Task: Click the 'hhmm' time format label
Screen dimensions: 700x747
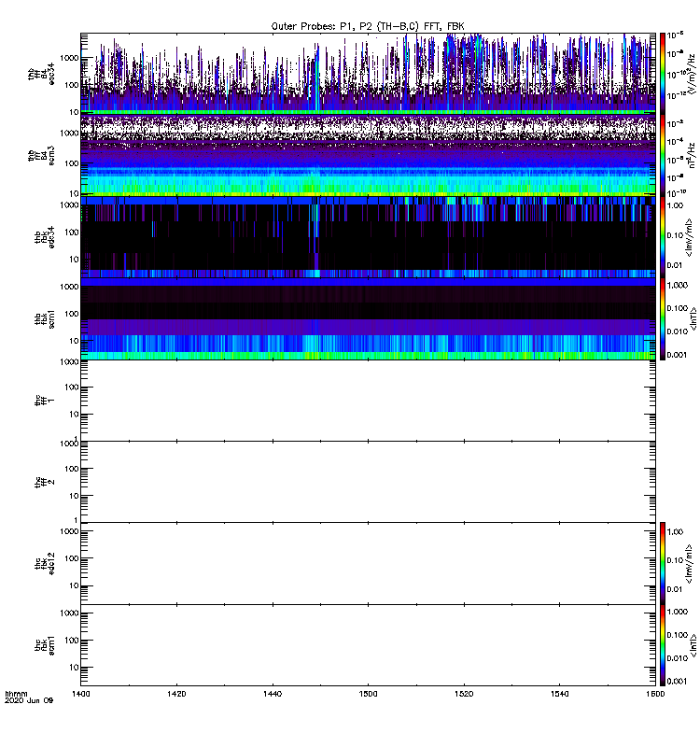Action: 16,694
